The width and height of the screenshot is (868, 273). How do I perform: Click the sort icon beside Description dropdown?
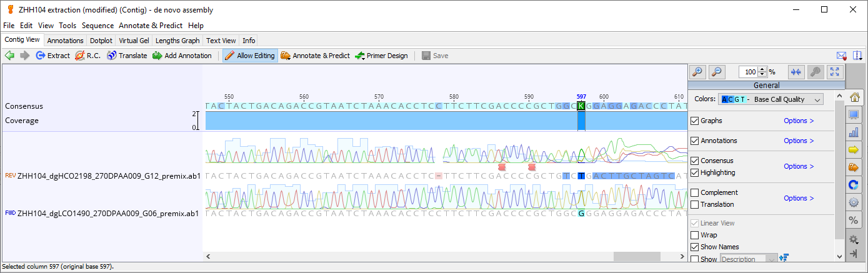(784, 258)
